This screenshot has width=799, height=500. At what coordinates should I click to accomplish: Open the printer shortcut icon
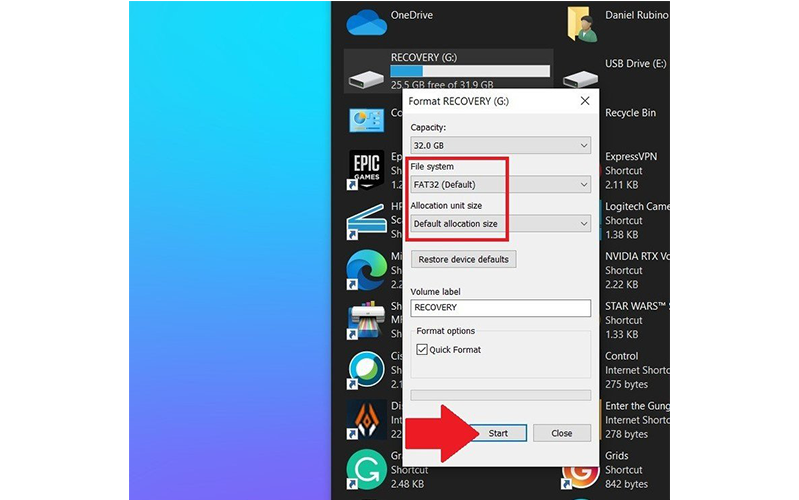pyautogui.click(x=366, y=320)
